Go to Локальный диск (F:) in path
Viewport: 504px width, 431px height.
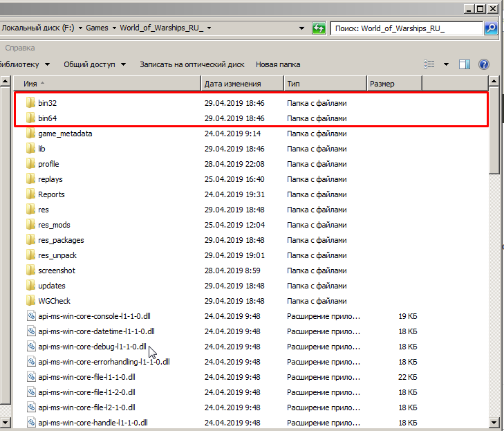click(37, 28)
